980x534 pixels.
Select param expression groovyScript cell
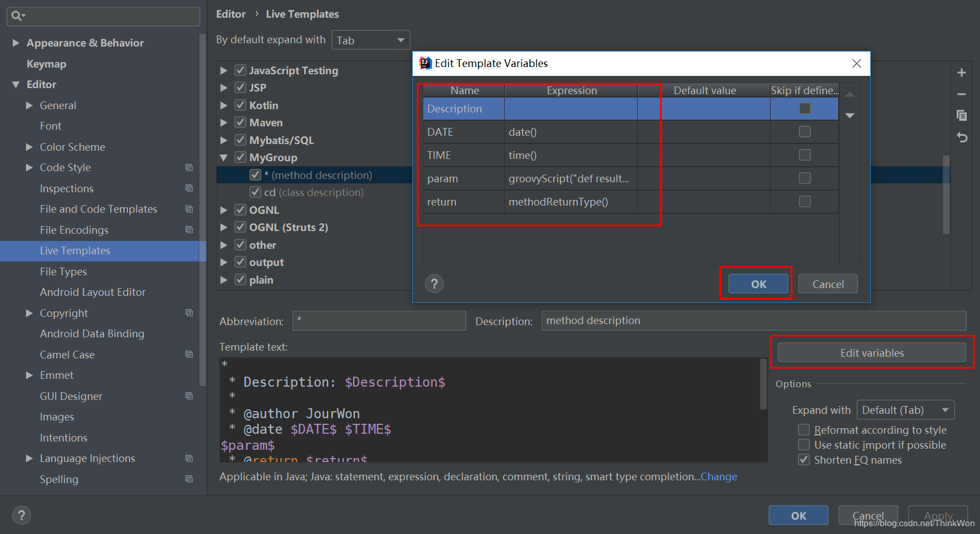click(x=571, y=178)
